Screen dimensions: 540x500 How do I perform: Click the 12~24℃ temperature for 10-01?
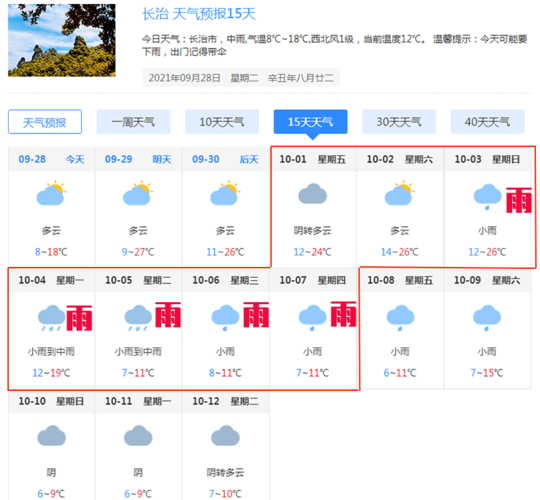pos(312,252)
